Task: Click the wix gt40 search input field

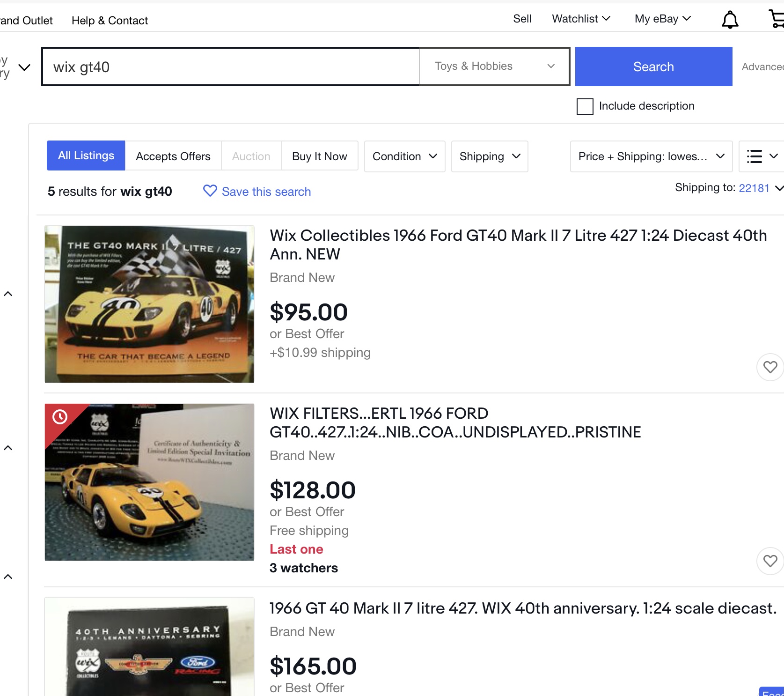Action: [x=231, y=67]
